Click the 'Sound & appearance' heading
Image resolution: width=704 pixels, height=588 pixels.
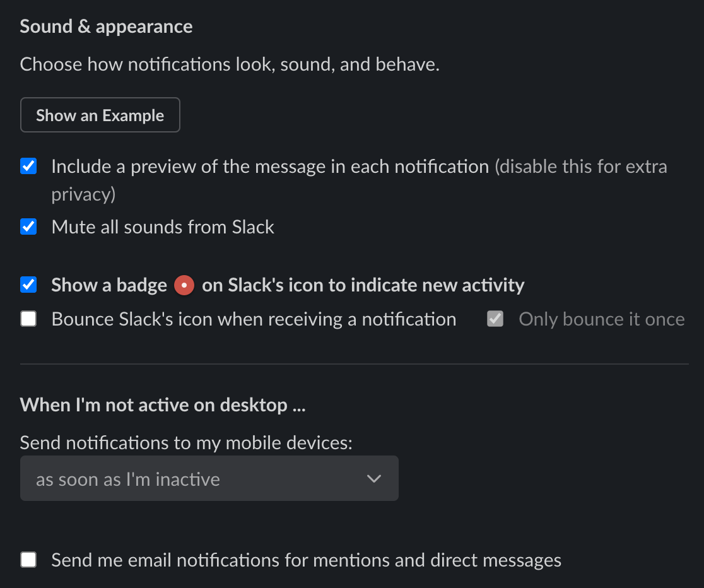pos(107,26)
